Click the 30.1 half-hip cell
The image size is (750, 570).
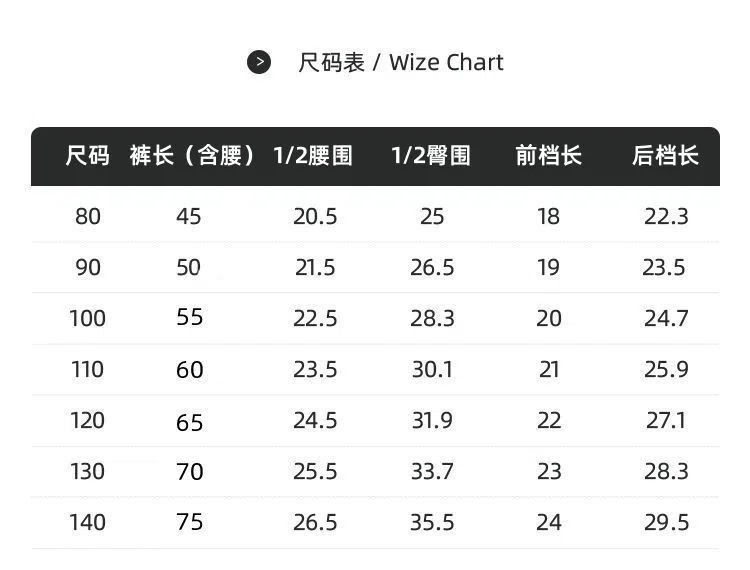pos(432,369)
